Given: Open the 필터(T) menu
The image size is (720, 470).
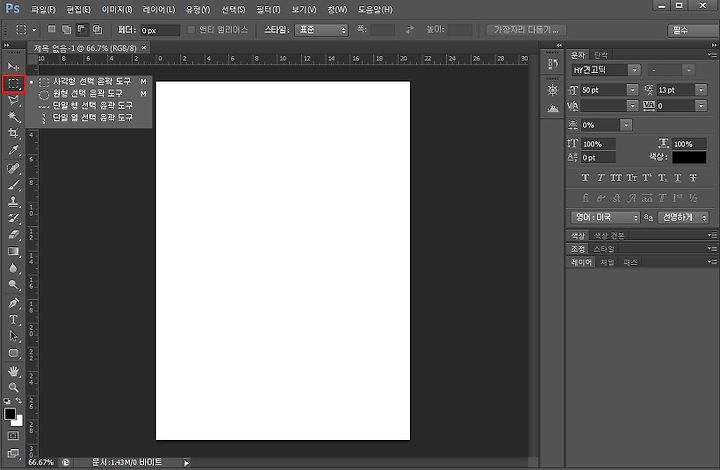Looking at the screenshot, I should pyautogui.click(x=268, y=10).
